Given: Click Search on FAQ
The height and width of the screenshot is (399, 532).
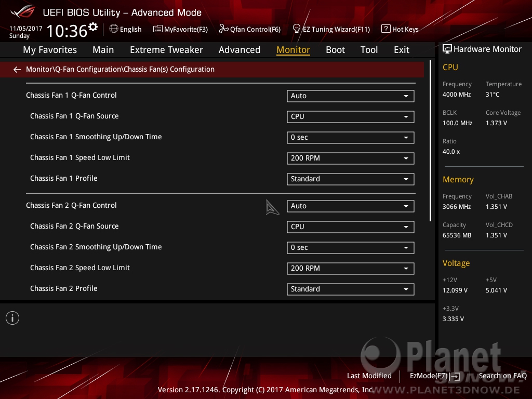Looking at the screenshot, I should click(502, 376).
